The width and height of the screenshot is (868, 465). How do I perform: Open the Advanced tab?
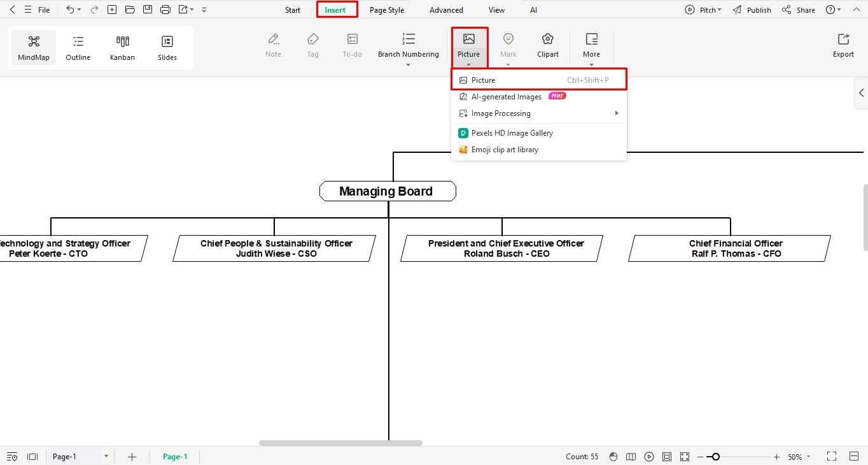(x=446, y=10)
